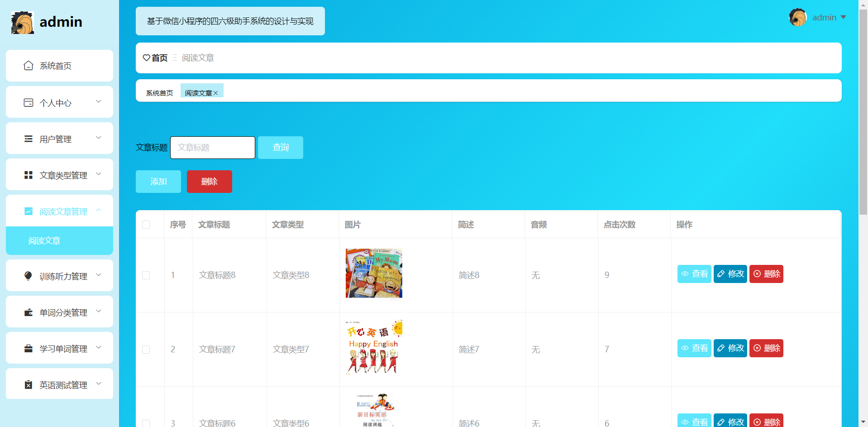Expand the 训练听力管理 menu chevron
Image resolution: width=868 pixels, height=427 pixels.
point(99,275)
